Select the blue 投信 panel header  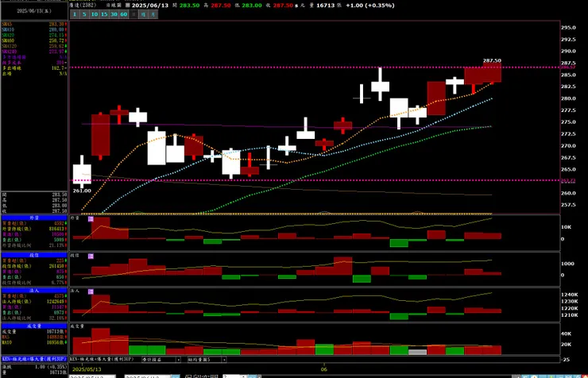(x=34, y=255)
